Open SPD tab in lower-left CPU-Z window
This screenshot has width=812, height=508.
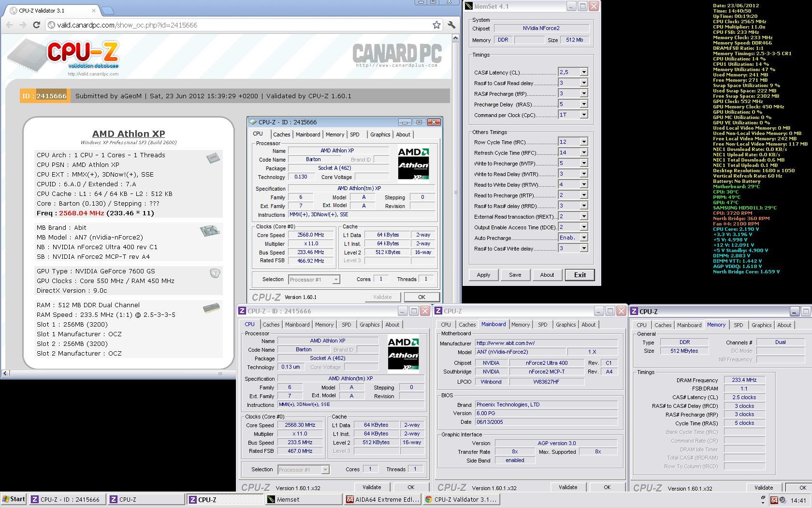346,325
